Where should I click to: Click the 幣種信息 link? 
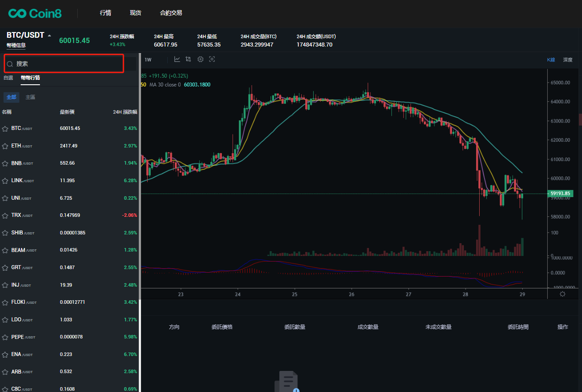click(x=16, y=45)
